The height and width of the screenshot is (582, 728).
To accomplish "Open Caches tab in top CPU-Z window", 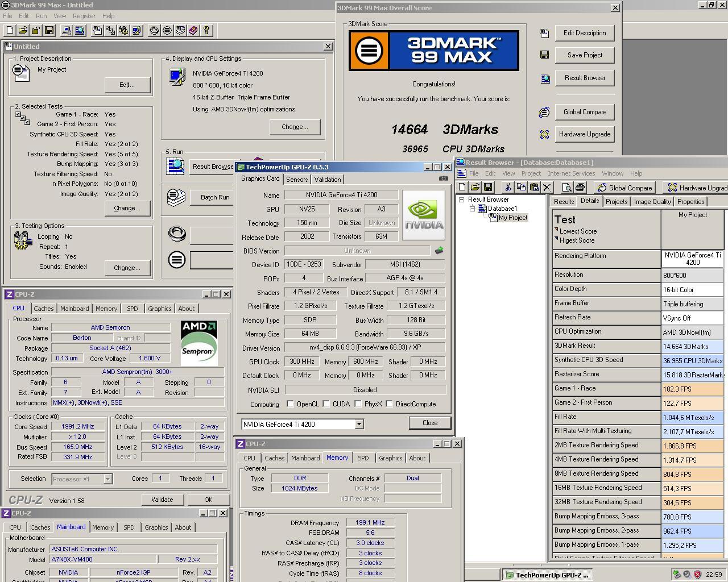I will [x=44, y=309].
